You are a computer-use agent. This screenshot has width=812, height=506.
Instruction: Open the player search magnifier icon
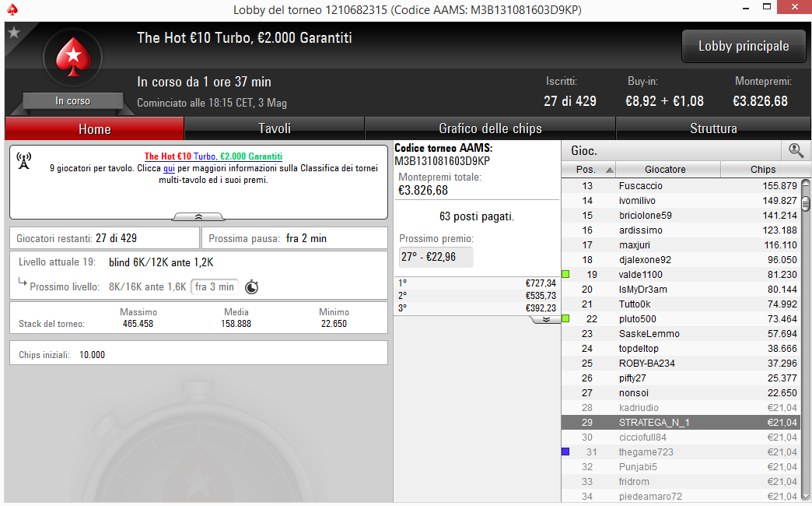796,151
